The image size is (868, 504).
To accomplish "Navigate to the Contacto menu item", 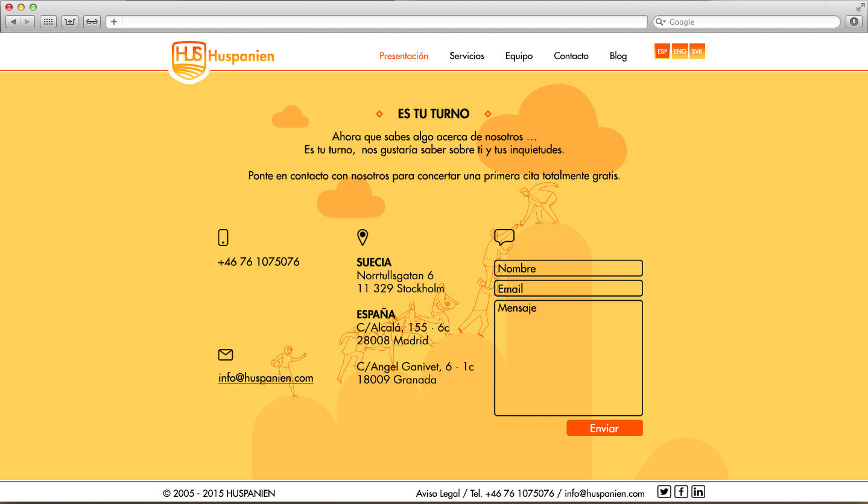I will (571, 55).
